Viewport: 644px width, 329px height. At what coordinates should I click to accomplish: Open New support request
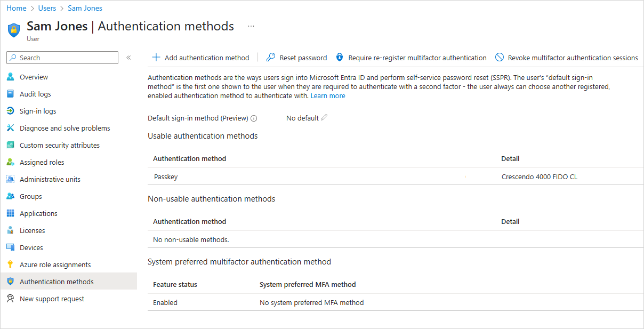point(52,299)
